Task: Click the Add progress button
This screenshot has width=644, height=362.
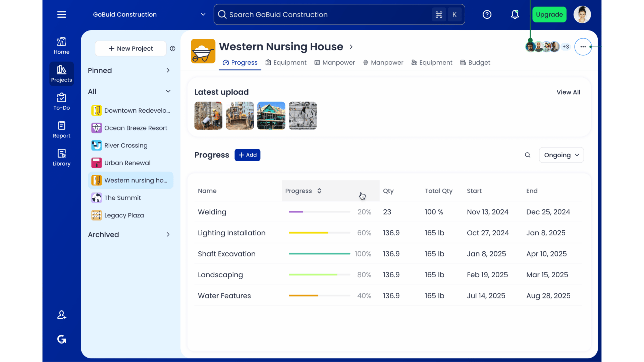Action: point(247,155)
